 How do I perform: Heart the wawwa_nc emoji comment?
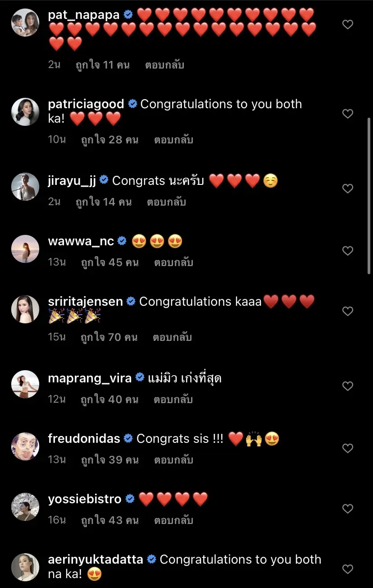[348, 251]
